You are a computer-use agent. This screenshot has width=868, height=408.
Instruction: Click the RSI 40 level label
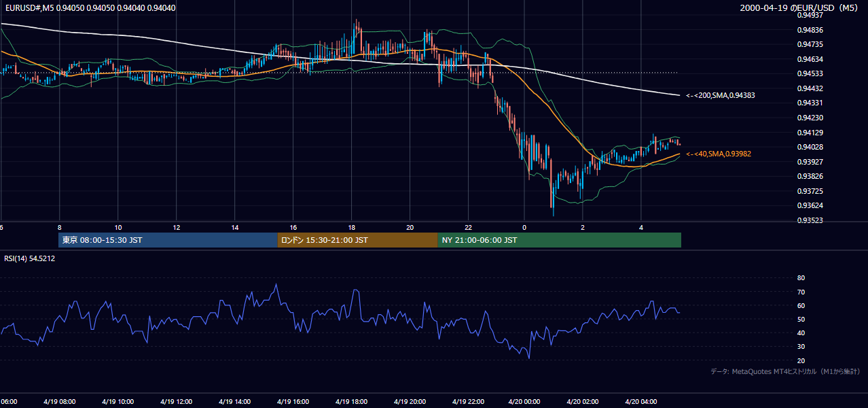[801, 333]
